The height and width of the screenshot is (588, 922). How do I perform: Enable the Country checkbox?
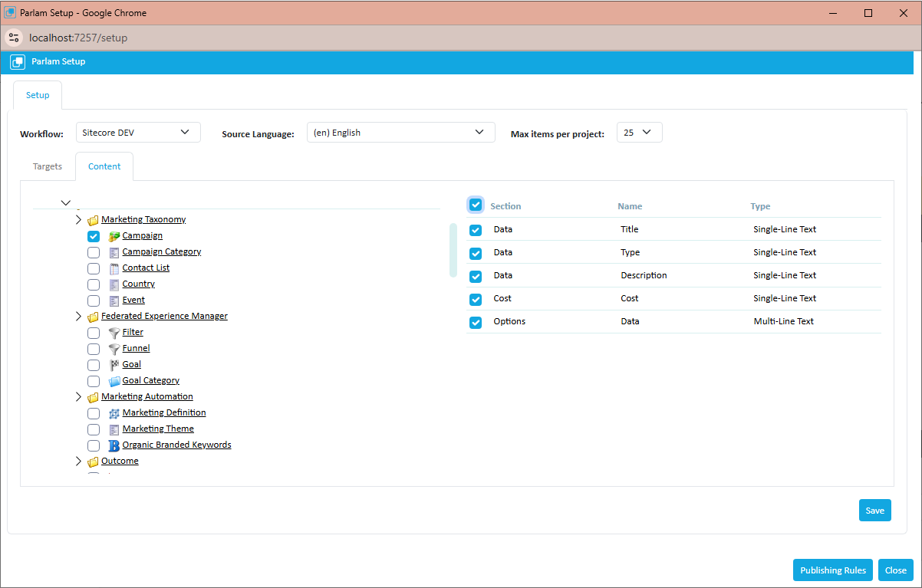[93, 284]
